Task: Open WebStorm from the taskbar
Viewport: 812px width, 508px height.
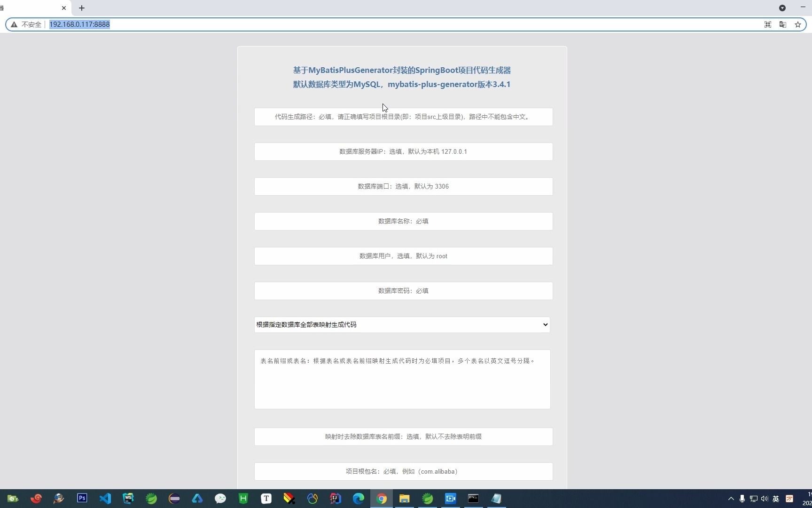Action: click(128, 498)
